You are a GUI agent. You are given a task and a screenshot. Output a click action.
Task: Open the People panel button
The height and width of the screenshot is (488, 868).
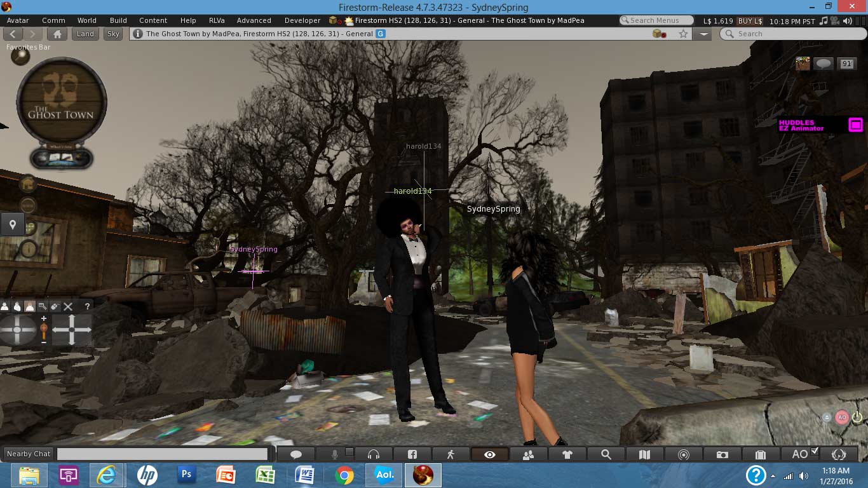pyautogui.click(x=529, y=454)
